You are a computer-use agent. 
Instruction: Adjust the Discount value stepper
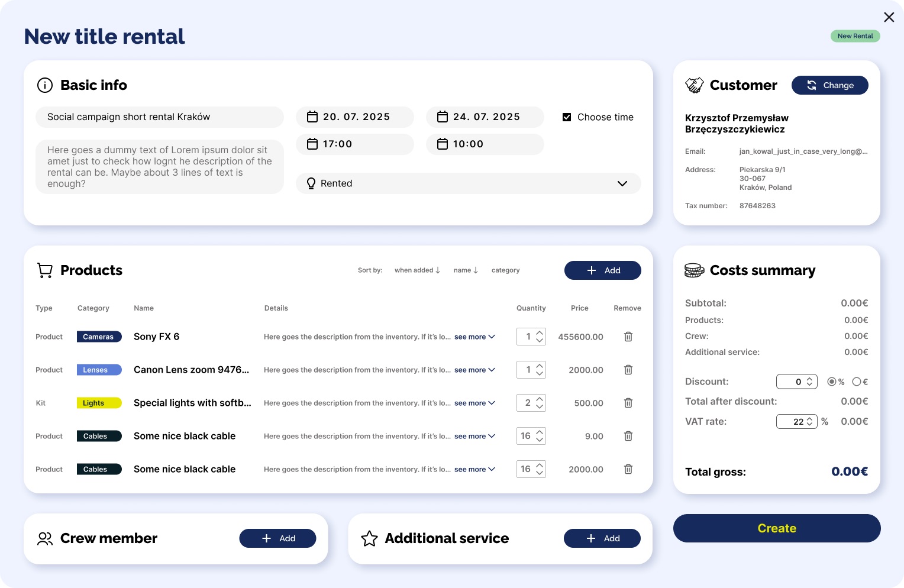810,382
